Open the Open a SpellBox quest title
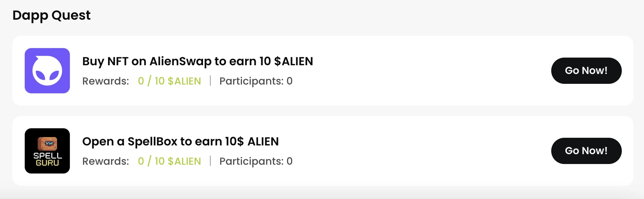Image resolution: width=644 pixels, height=199 pixels. pyautogui.click(x=180, y=141)
